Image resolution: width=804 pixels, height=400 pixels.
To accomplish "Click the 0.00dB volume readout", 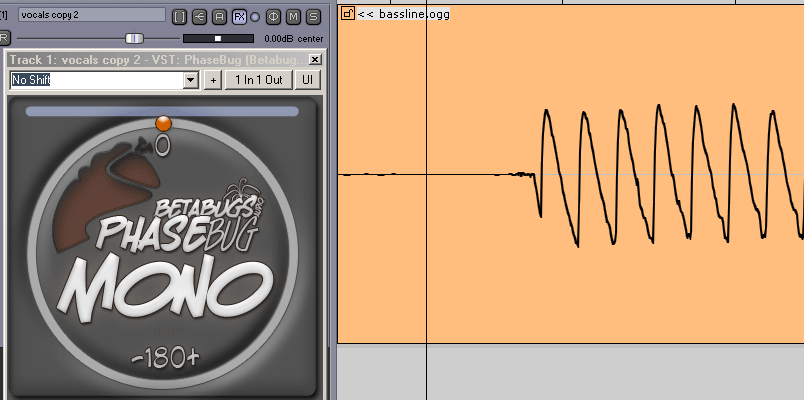I will point(279,39).
